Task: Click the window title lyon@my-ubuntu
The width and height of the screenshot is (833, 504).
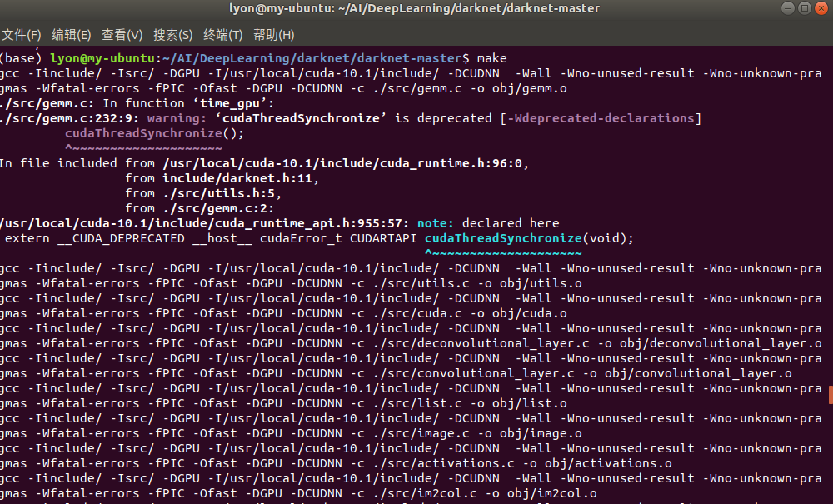Action: click(x=414, y=8)
